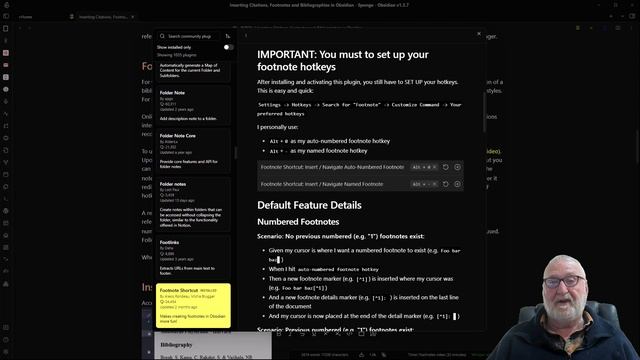Click the vault icon at ribbon top
This screenshot has height=360, width=640.
(x=6, y=5)
